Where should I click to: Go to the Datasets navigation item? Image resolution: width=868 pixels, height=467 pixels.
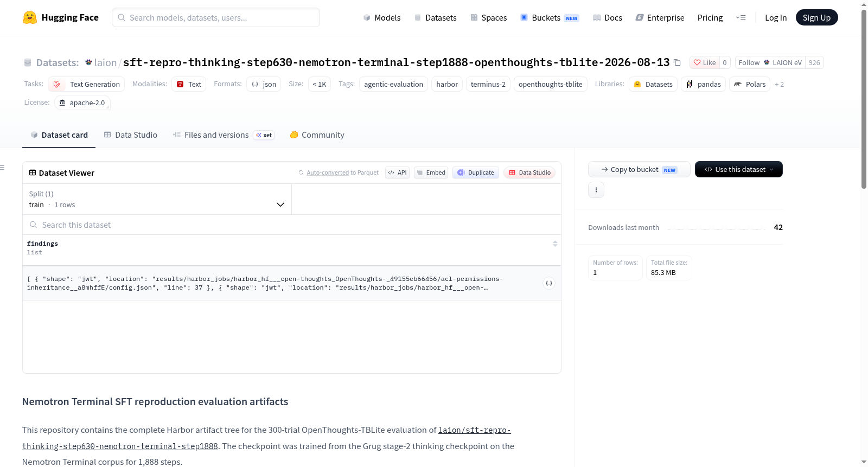click(x=435, y=17)
